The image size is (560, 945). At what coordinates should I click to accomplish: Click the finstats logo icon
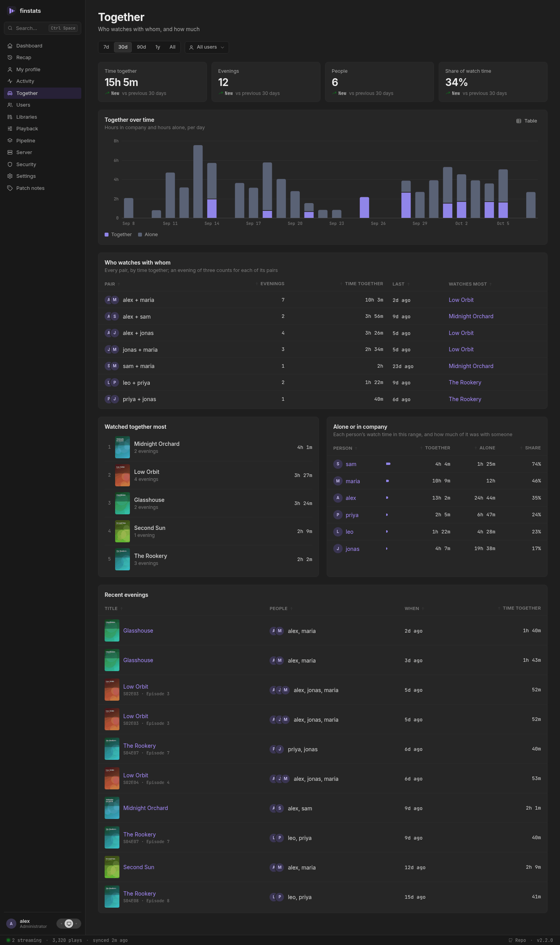(11, 11)
